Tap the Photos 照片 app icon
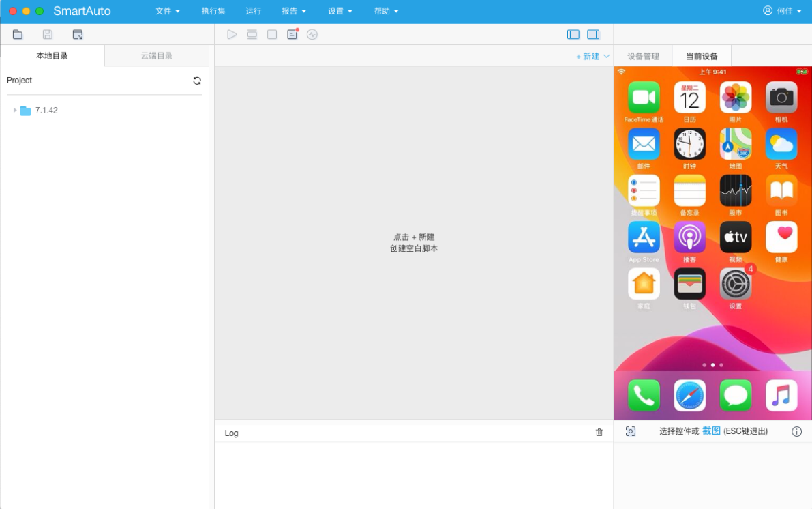Image resolution: width=812 pixels, height=509 pixels. (736, 98)
